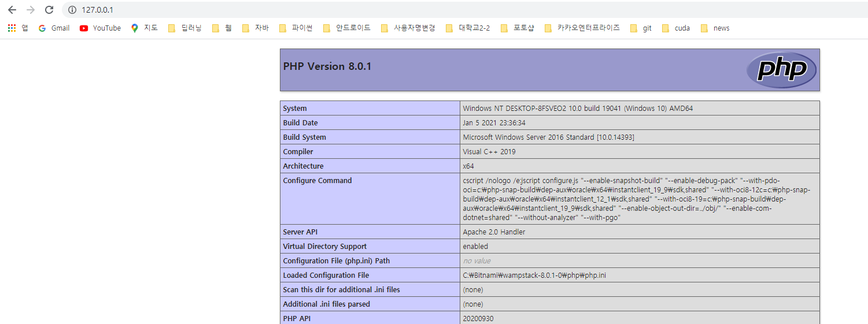
Task: Click the browser forward arrow
Action: 31,10
